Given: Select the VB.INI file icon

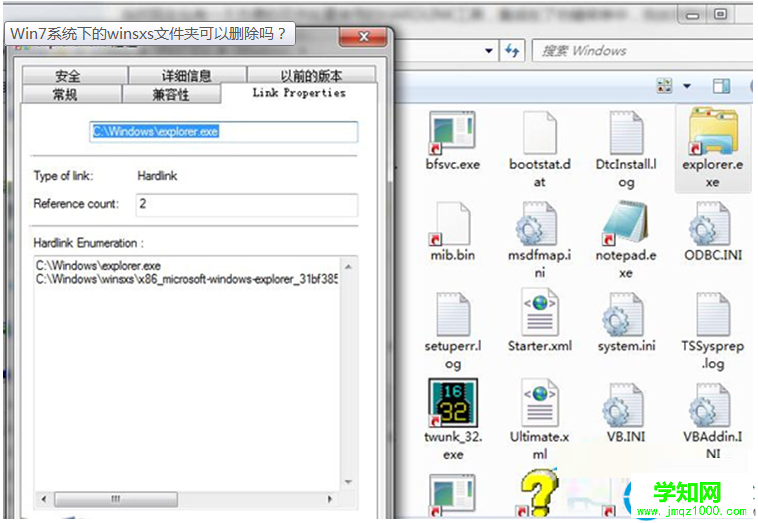Looking at the screenshot, I should point(624,405).
